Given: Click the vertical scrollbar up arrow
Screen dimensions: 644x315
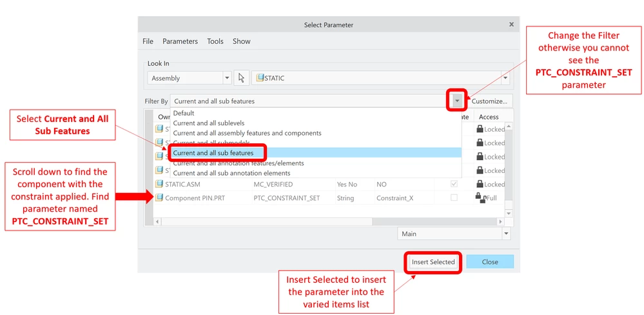Looking at the screenshot, I should coord(509,127).
